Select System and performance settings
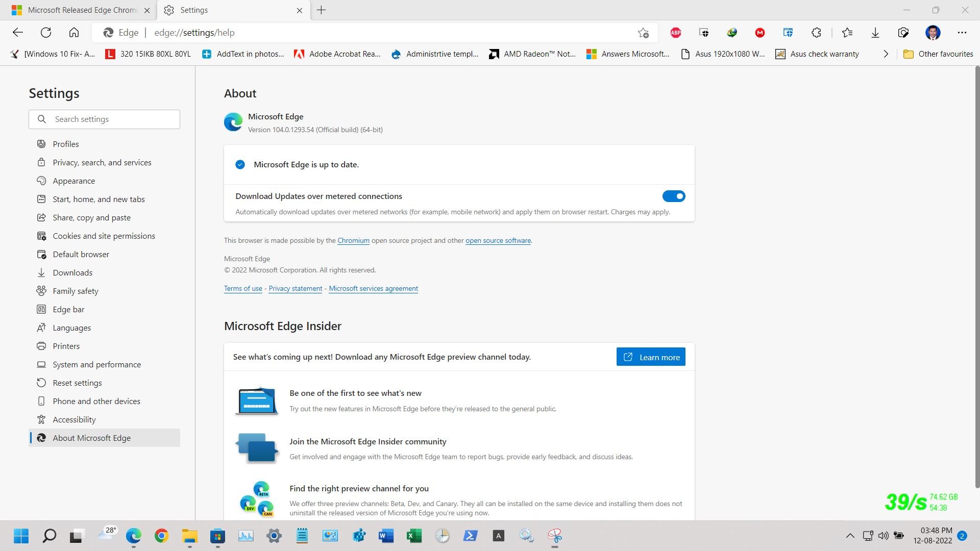This screenshot has width=980, height=551. tap(97, 364)
